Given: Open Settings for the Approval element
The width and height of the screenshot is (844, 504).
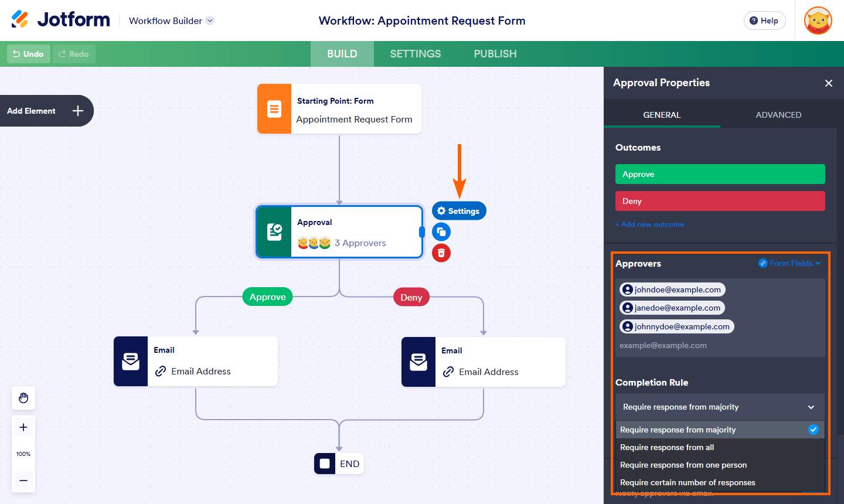Looking at the screenshot, I should (459, 211).
